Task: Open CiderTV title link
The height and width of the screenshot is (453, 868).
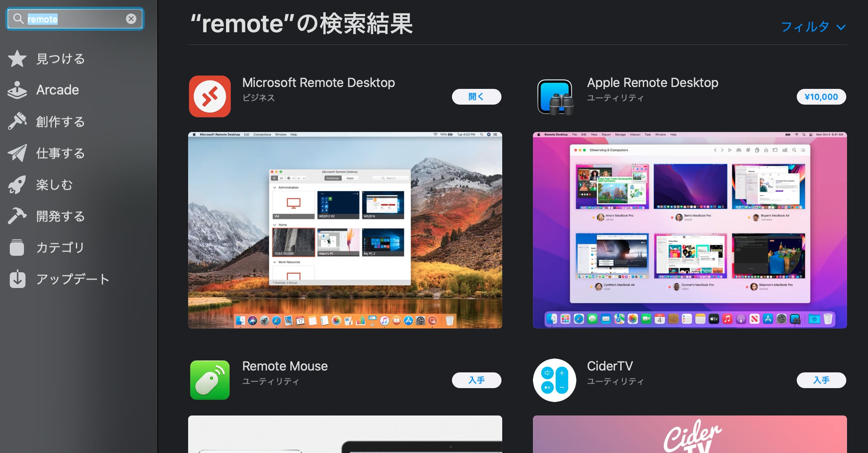Action: [x=610, y=366]
